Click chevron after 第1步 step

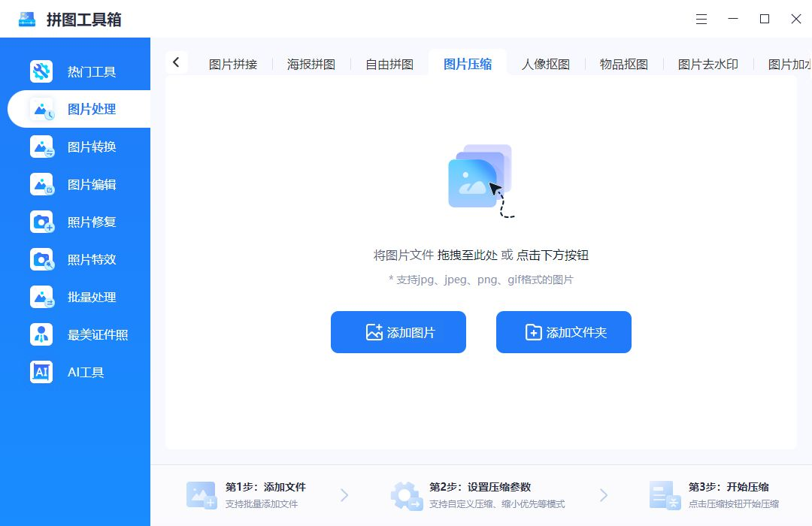[344, 495]
